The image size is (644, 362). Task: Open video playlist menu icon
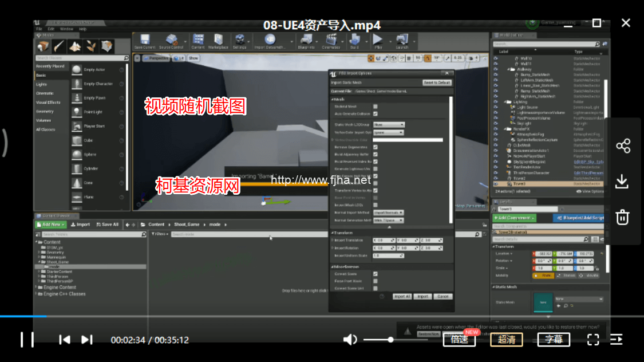click(x=616, y=340)
